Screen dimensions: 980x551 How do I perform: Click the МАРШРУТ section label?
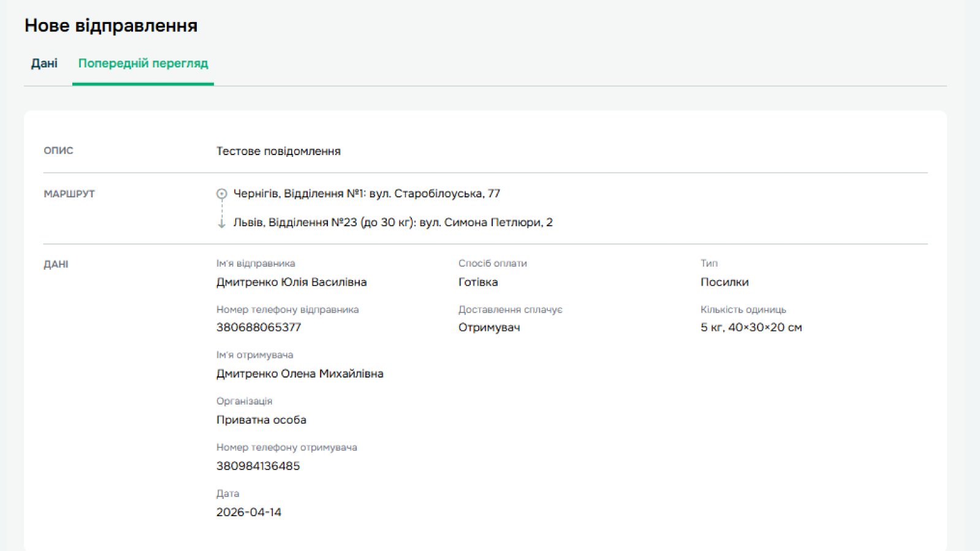(69, 194)
